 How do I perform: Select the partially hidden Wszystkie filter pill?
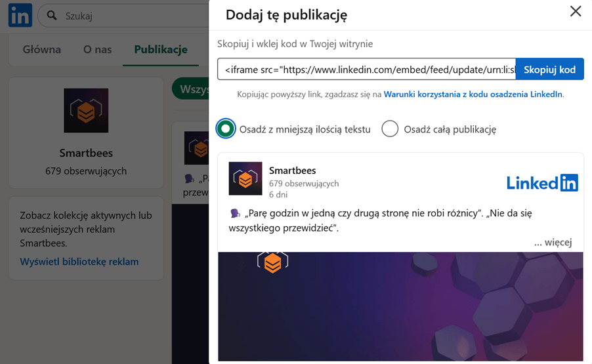(x=191, y=89)
